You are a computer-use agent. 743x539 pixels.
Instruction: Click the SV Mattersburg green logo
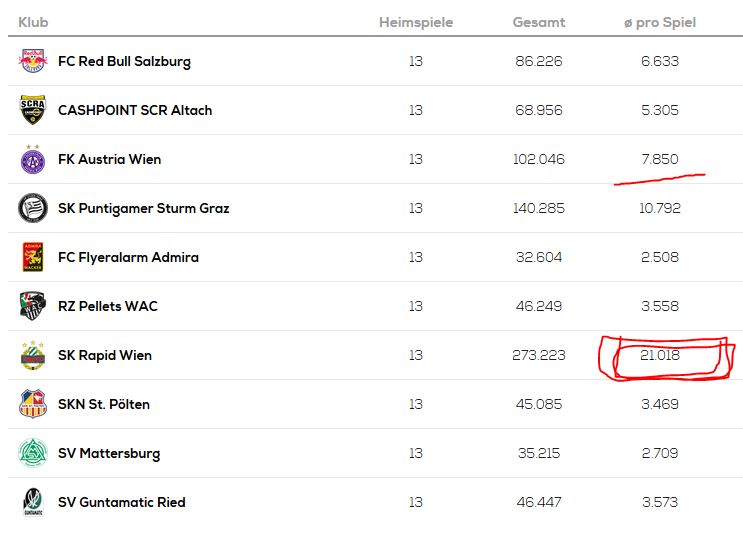pyautogui.click(x=33, y=453)
